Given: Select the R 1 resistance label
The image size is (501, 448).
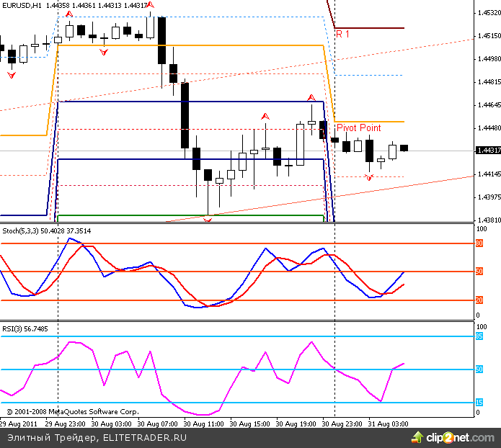Looking at the screenshot, I should point(343,34).
